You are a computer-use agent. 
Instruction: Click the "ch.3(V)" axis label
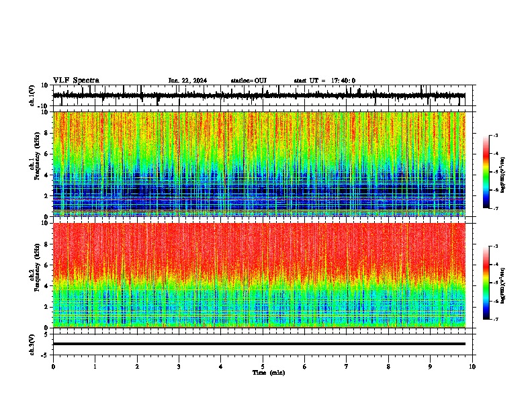[32, 345]
